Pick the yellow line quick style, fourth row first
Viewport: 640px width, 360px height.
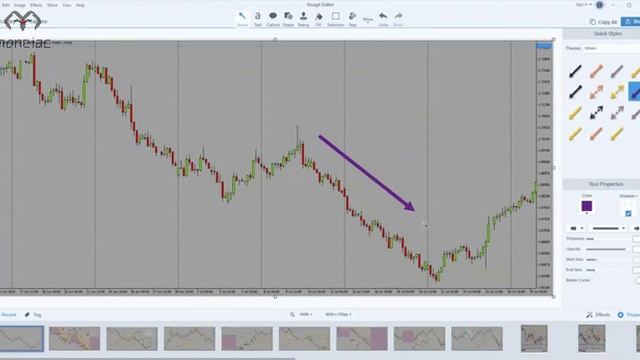coord(575,133)
